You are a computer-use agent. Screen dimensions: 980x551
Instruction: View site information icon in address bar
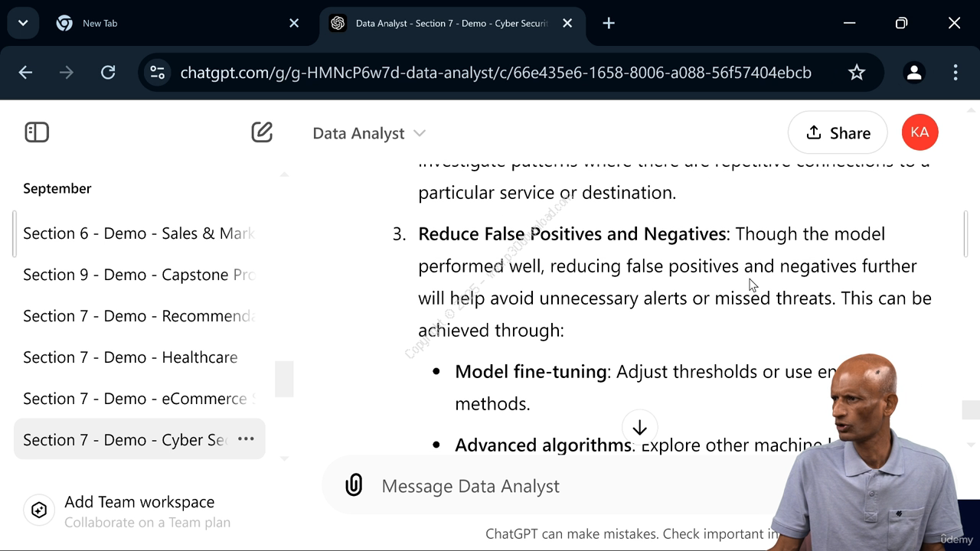pyautogui.click(x=157, y=73)
